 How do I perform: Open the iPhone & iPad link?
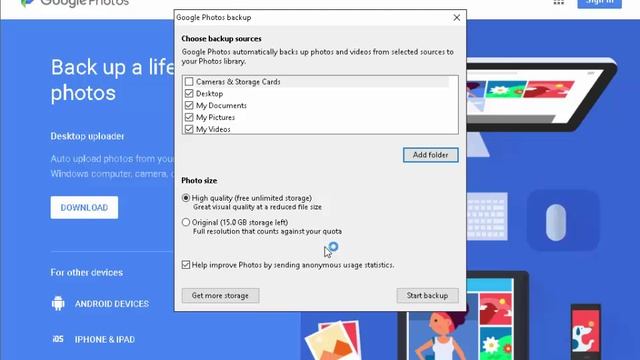point(105,340)
